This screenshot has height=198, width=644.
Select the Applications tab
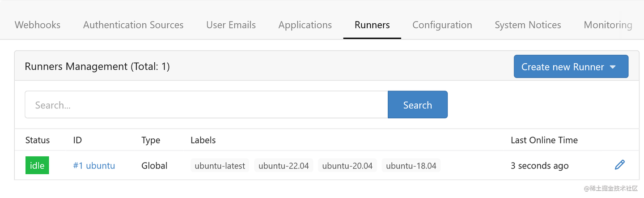pos(305,25)
